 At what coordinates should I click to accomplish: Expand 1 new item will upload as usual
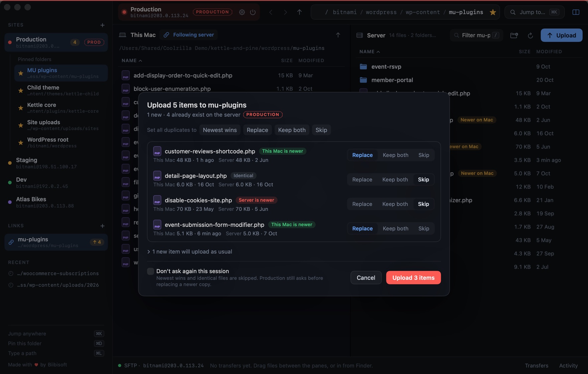click(x=190, y=251)
